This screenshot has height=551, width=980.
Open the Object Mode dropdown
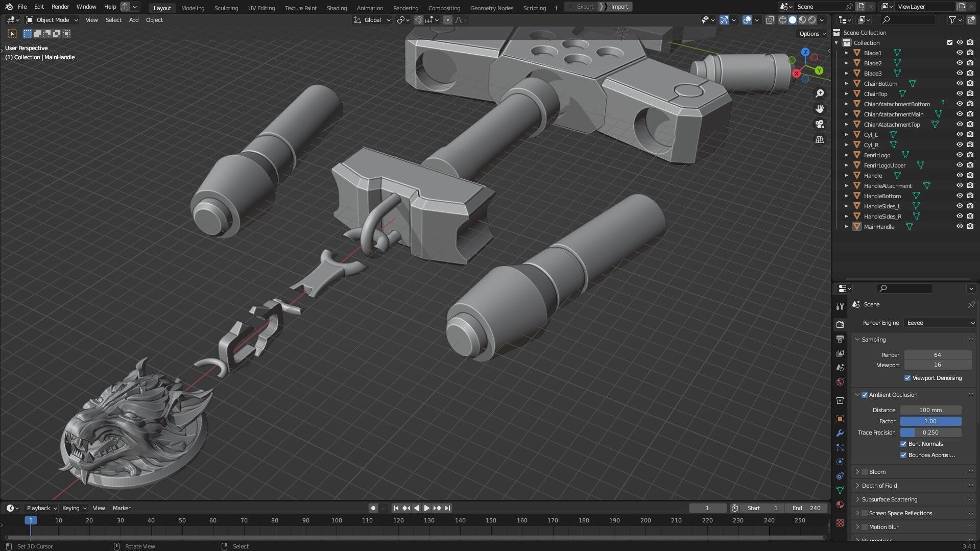pos(52,20)
